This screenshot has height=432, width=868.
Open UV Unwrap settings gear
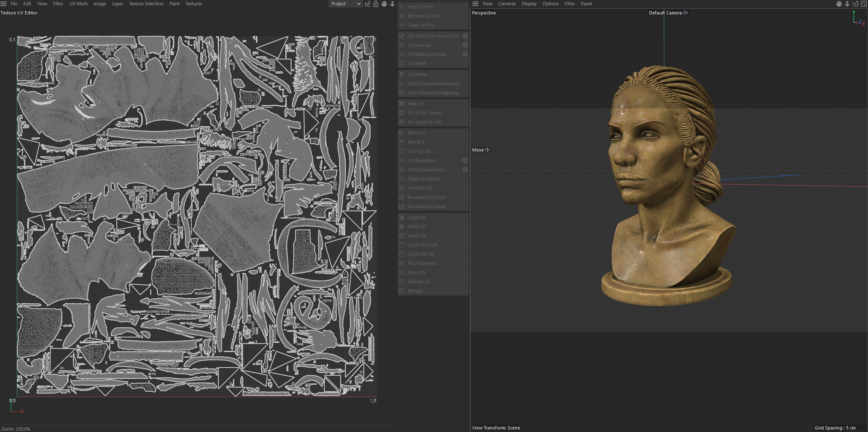coord(465,45)
